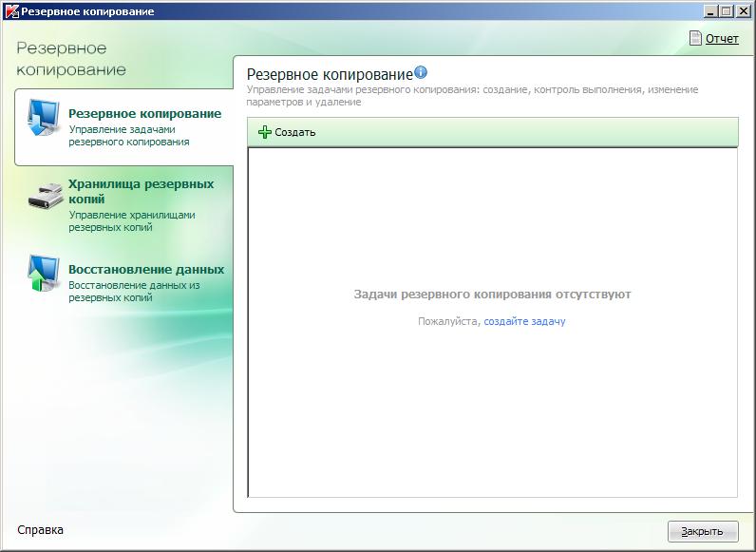756x552 pixels.
Task: Click the Управление хранилищами резервных копий description
Action: [132, 221]
